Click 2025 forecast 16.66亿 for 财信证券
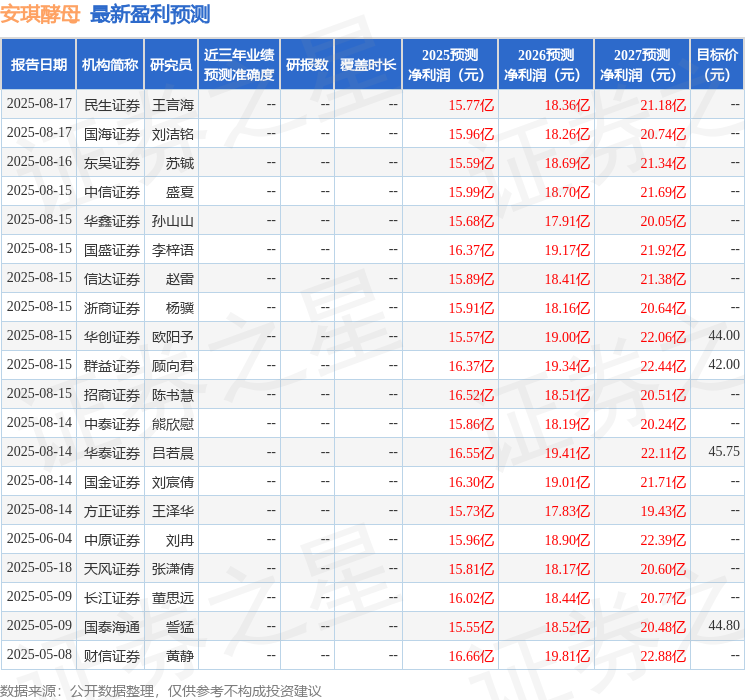 (x=471, y=656)
